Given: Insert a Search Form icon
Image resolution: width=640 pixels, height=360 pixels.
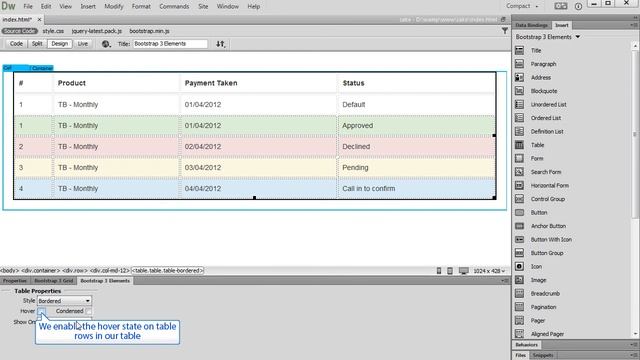Looking at the screenshot, I should point(519,171).
